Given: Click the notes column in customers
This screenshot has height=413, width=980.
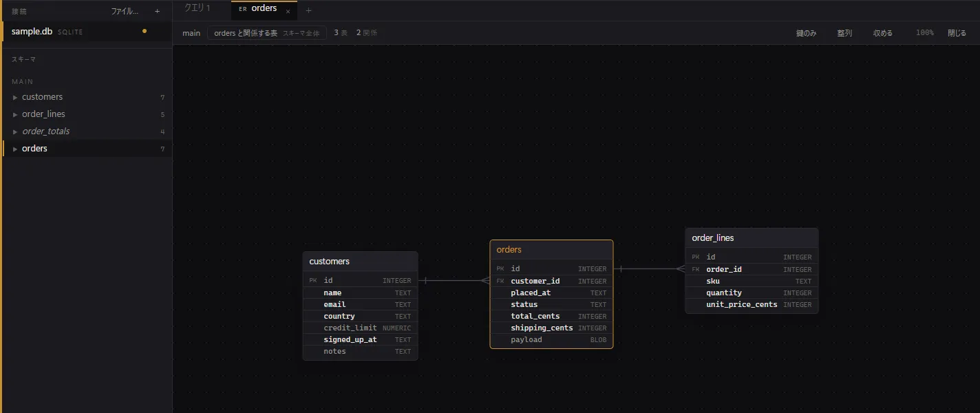Looking at the screenshot, I should click(360, 351).
